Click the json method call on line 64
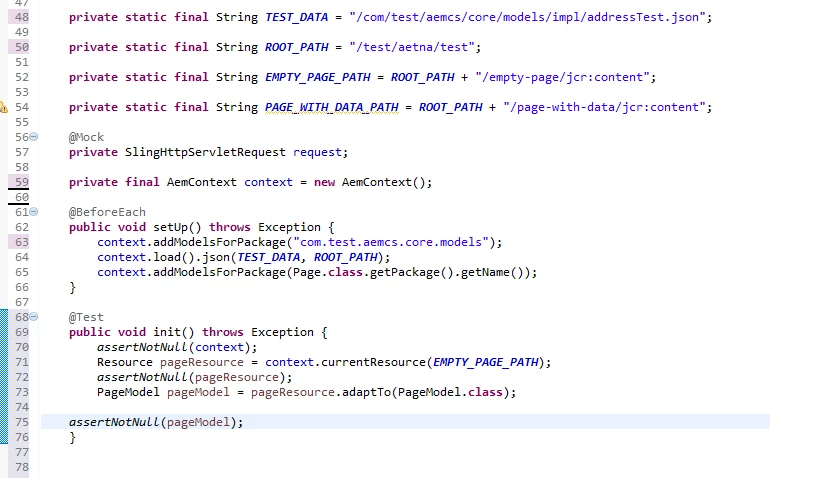The height and width of the screenshot is (478, 819). (x=216, y=257)
